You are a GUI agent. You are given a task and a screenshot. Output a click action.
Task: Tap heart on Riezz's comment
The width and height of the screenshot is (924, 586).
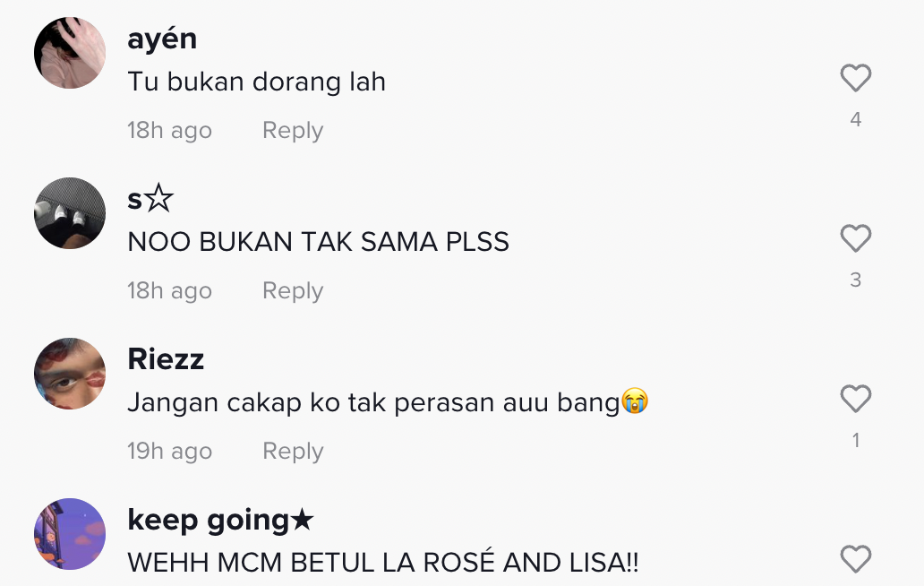[x=856, y=399]
